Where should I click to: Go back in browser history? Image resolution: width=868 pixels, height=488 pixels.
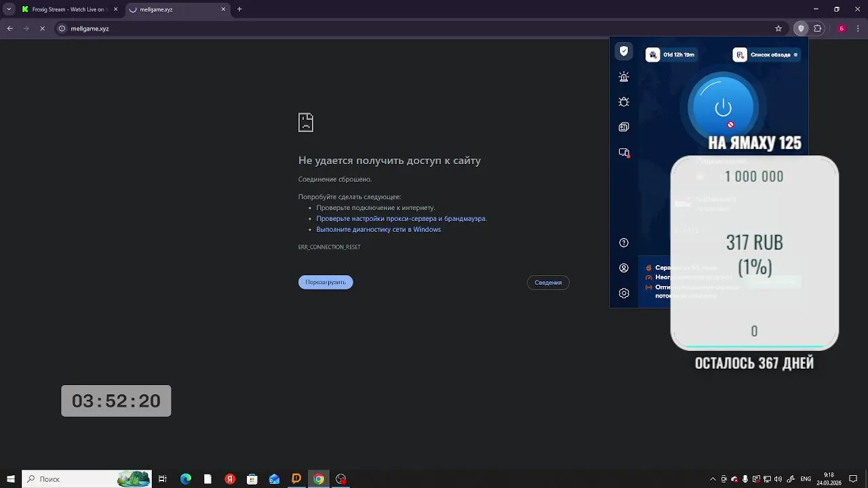(9, 28)
